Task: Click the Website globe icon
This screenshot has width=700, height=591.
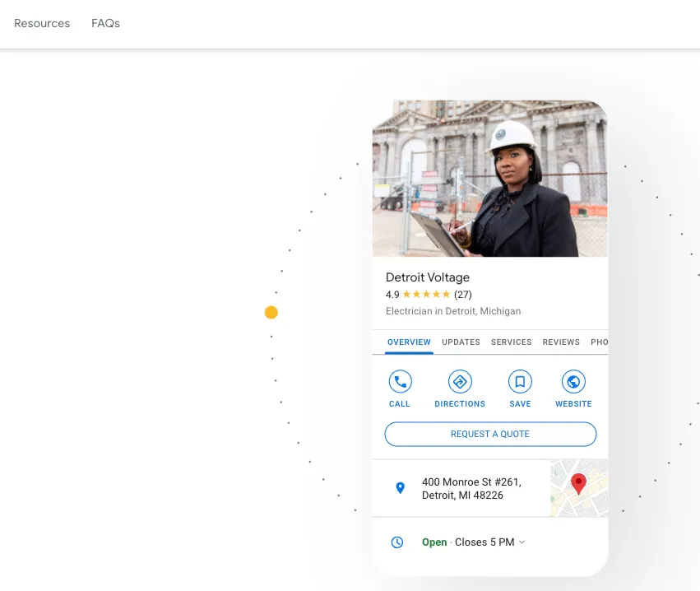Action: (x=573, y=381)
